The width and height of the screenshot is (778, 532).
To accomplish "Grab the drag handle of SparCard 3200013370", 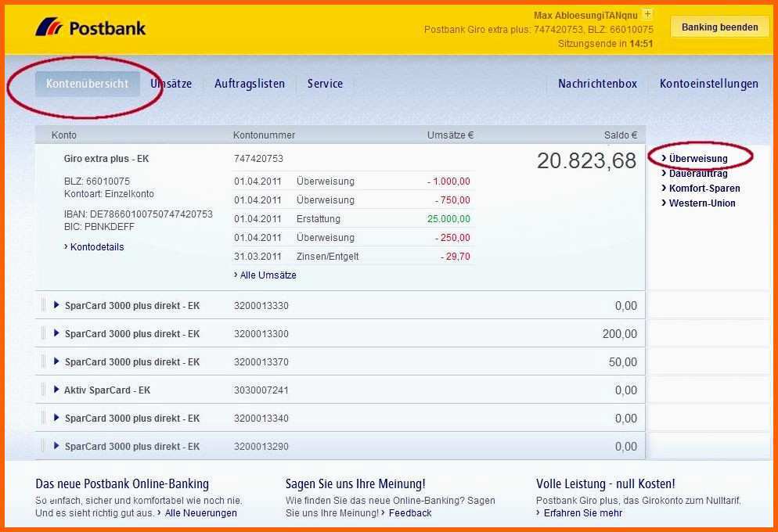I will [44, 361].
